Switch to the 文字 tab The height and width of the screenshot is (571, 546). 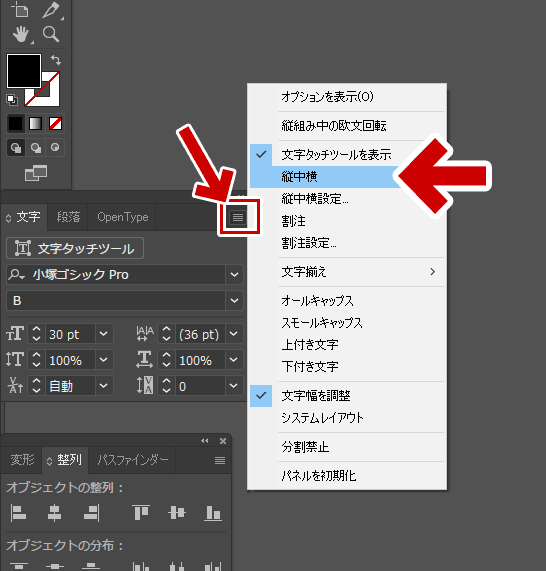coord(24,217)
